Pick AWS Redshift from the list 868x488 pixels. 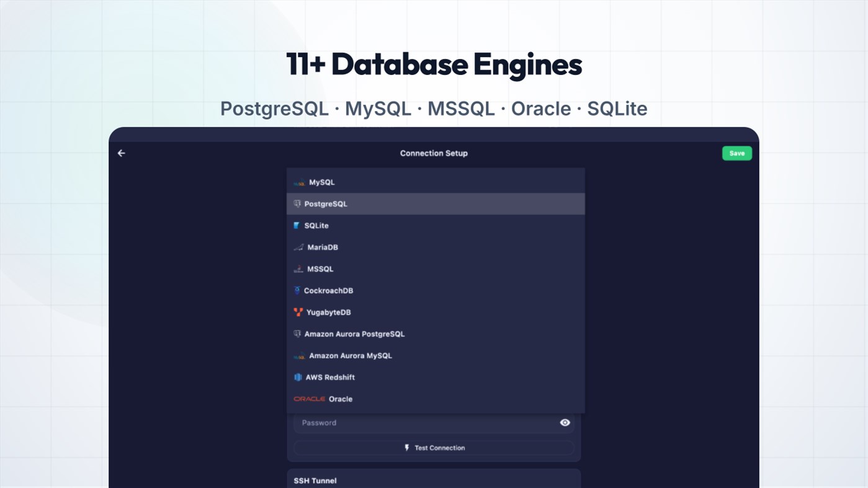(436, 378)
